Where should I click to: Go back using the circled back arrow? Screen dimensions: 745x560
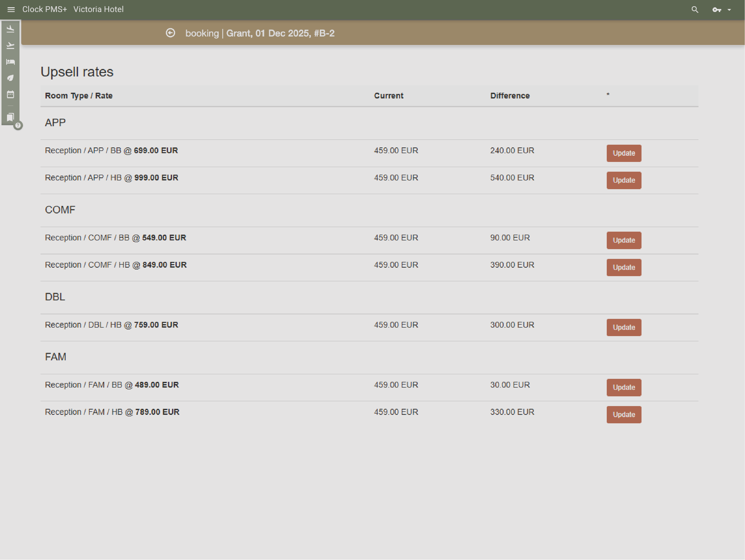(x=171, y=33)
